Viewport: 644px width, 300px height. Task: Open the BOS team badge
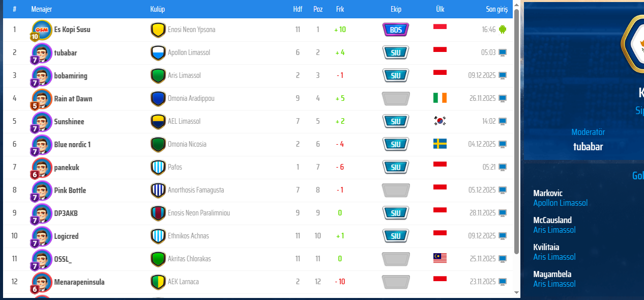click(x=395, y=30)
